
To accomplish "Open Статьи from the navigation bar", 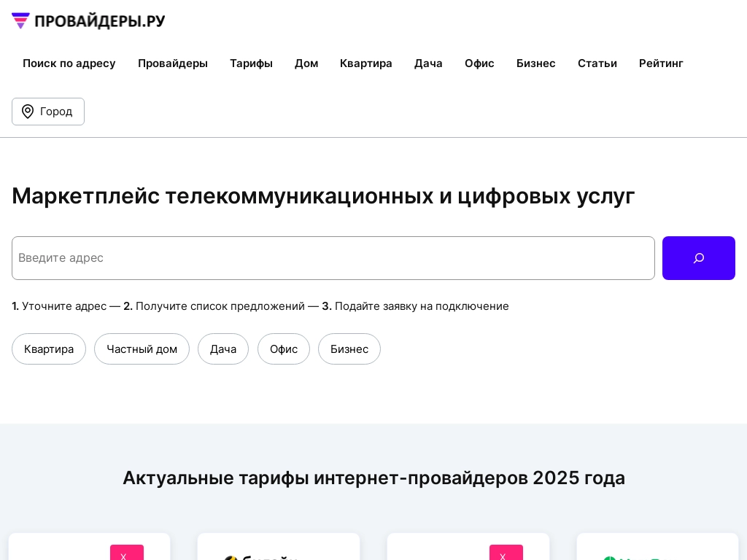I will [597, 63].
